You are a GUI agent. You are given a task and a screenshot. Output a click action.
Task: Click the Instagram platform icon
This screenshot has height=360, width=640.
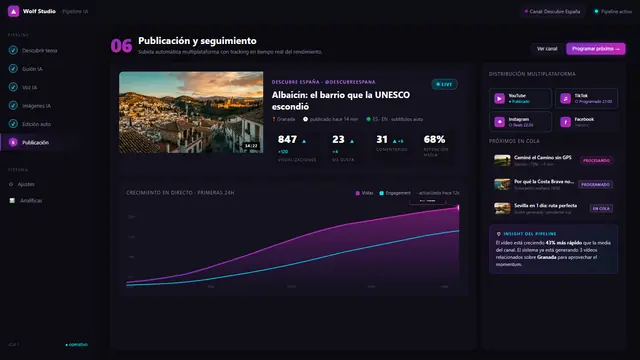click(499, 122)
